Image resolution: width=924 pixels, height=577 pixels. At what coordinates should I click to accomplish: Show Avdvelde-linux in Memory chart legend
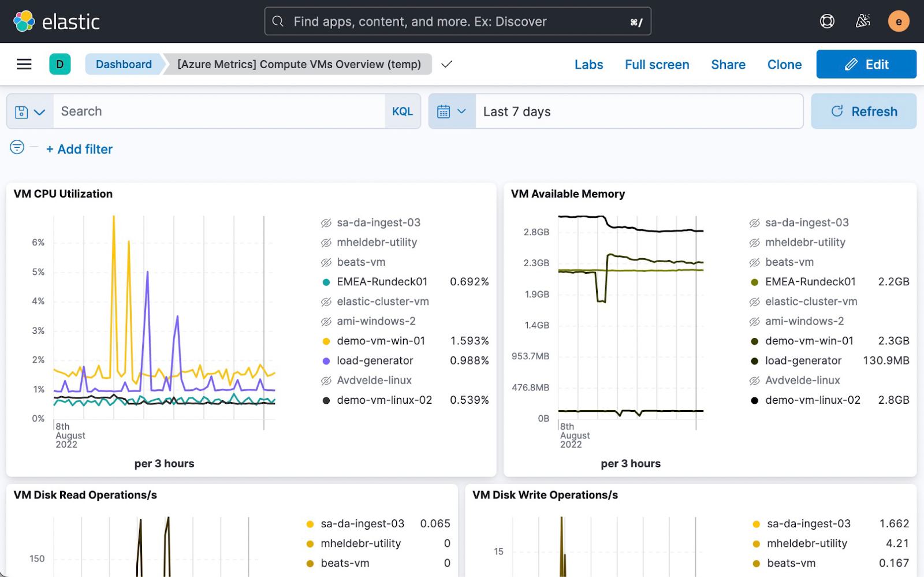tap(754, 381)
